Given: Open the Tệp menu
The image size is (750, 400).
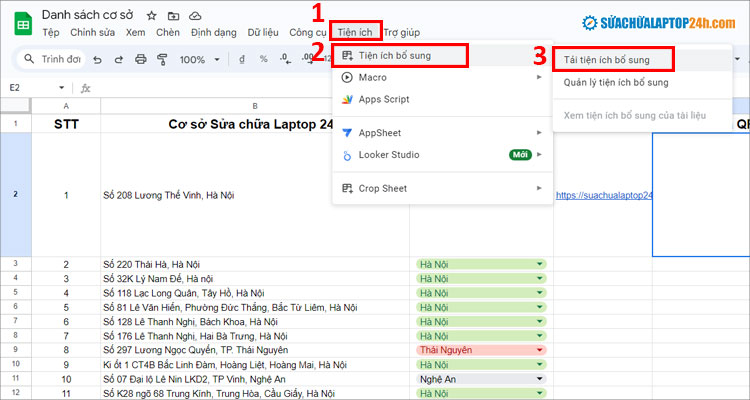Looking at the screenshot, I should [x=51, y=33].
